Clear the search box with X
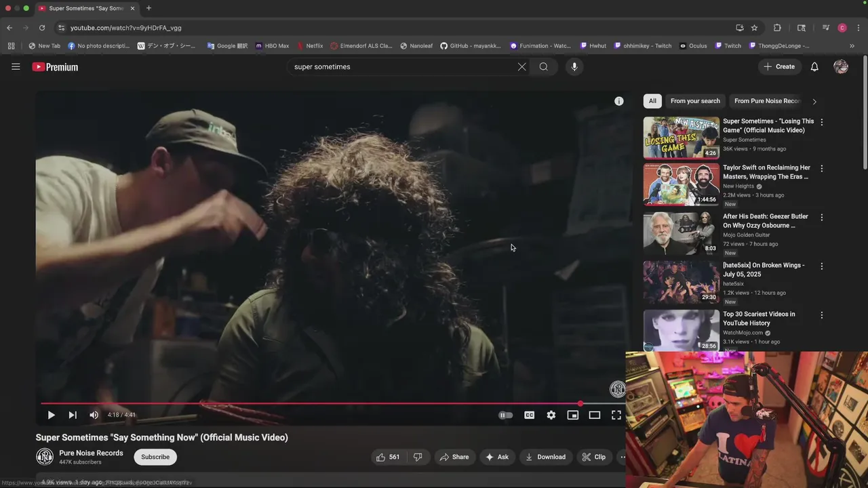 tap(521, 66)
